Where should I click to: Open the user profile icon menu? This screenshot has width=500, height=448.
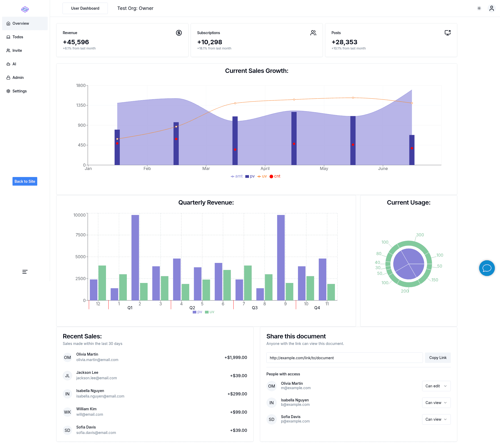pos(492,8)
